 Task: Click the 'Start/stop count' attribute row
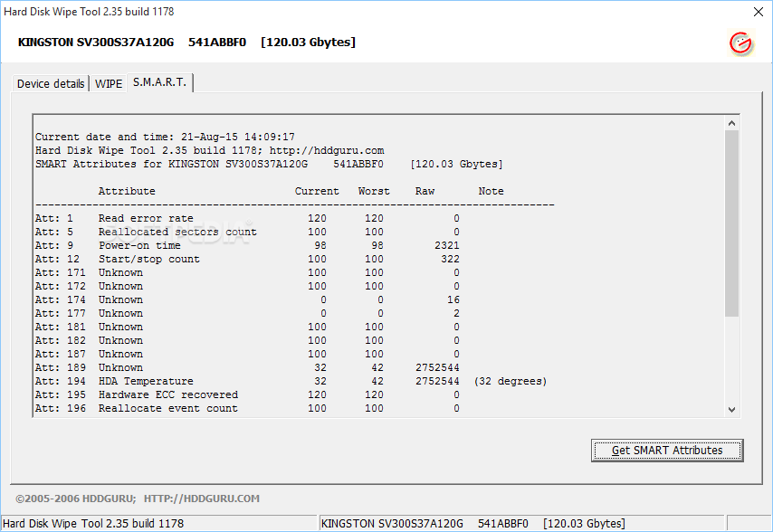tap(247, 259)
